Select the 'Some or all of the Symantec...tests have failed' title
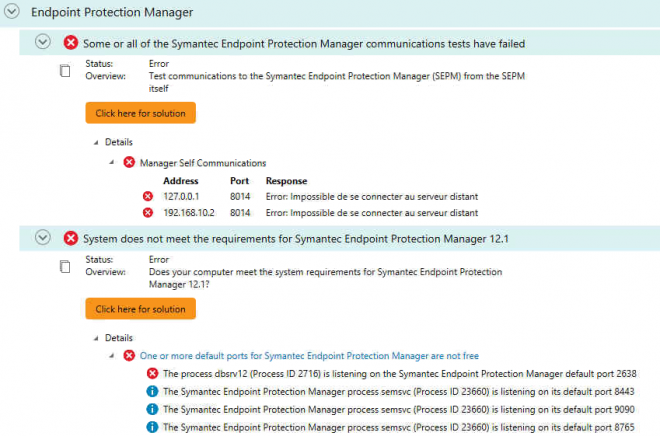 (304, 44)
